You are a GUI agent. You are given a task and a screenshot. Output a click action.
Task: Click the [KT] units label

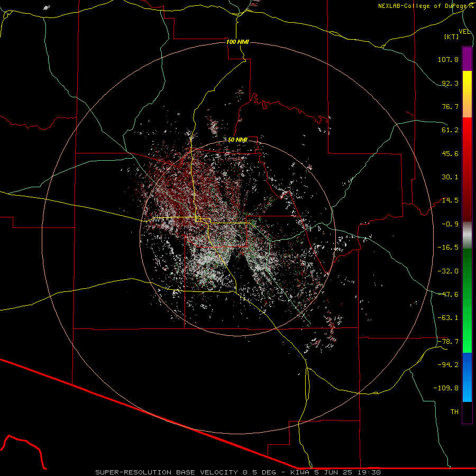click(x=452, y=36)
